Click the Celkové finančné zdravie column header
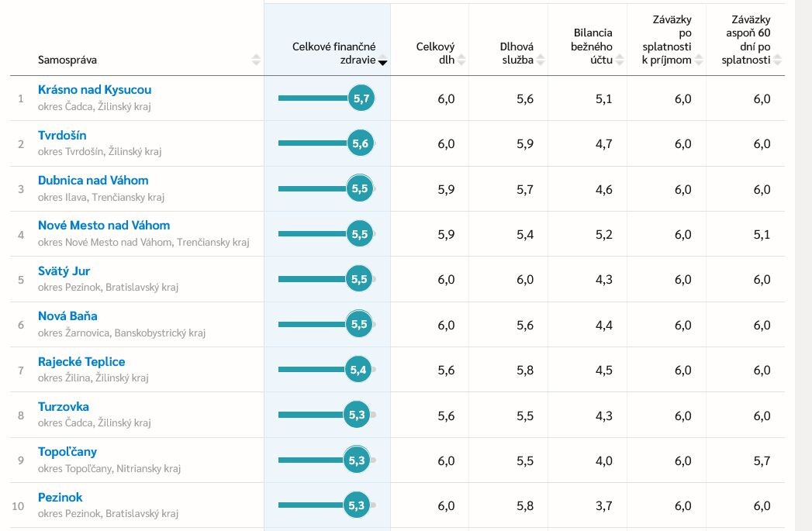The image size is (812, 531). [334, 53]
